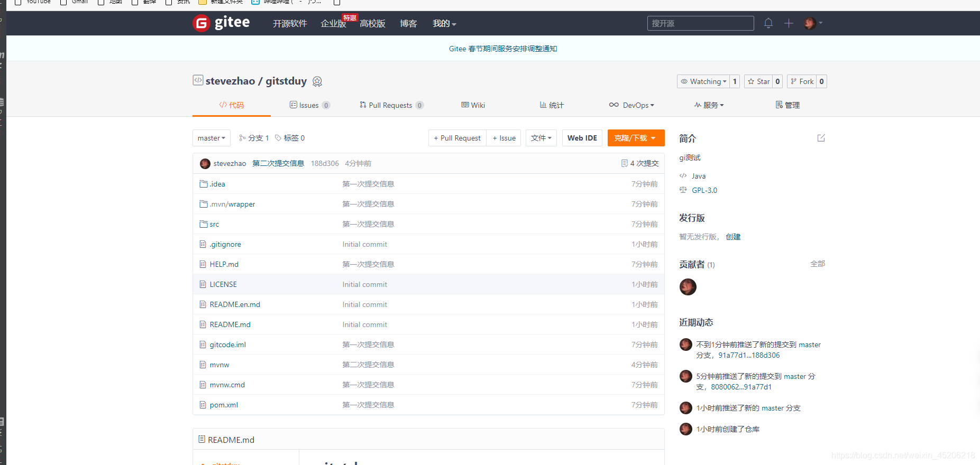Click the src folder icon
This screenshot has width=980, height=465.
pos(204,224)
